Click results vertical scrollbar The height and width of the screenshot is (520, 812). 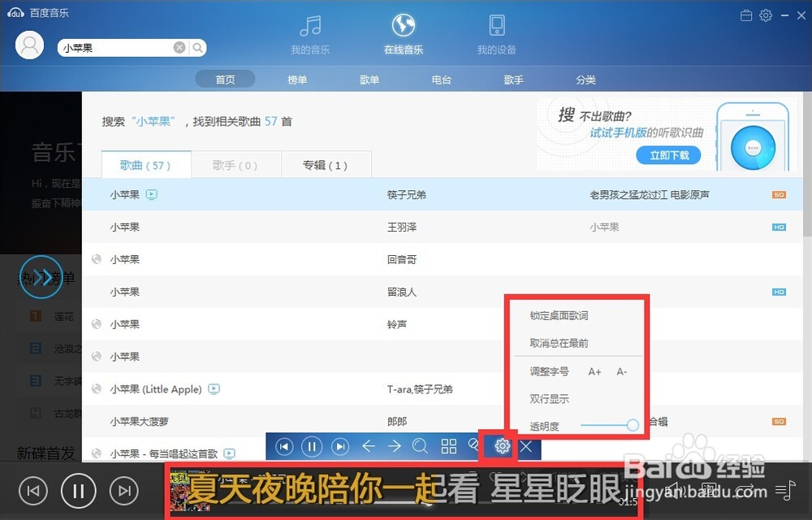tap(807, 163)
